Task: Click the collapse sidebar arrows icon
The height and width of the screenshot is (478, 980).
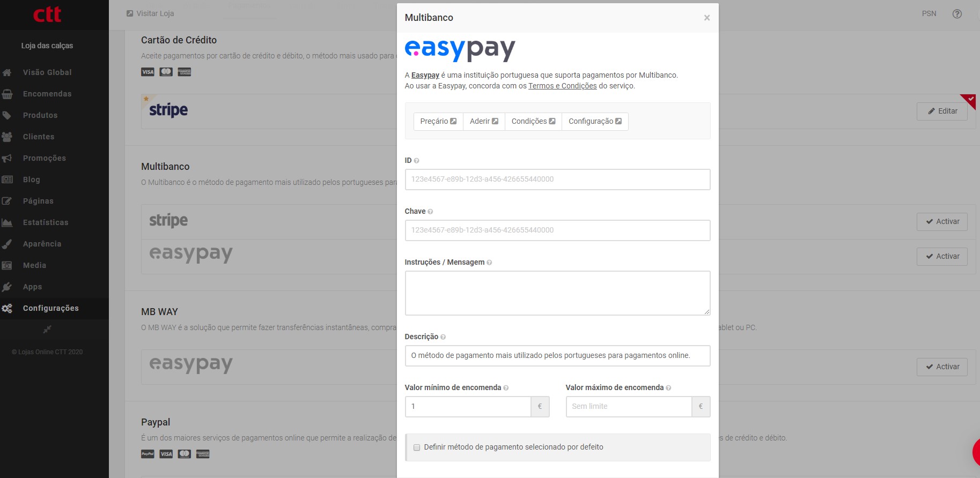Action: 47,329
